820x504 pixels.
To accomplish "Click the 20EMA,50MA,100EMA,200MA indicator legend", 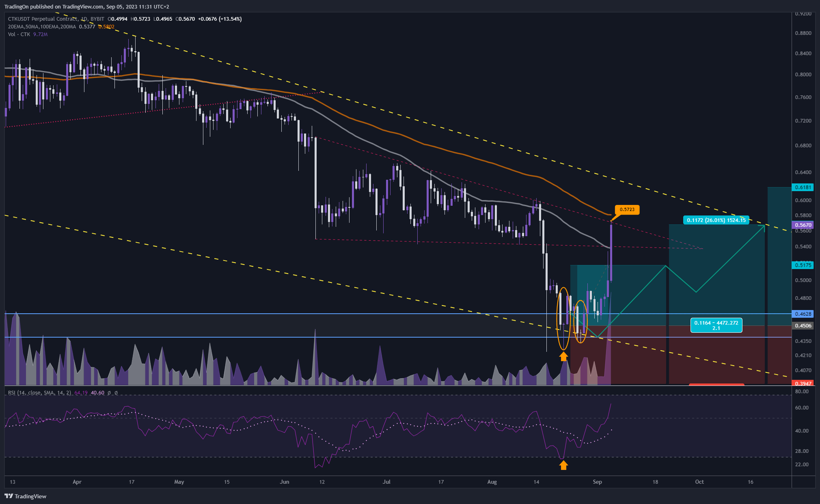I will point(42,27).
